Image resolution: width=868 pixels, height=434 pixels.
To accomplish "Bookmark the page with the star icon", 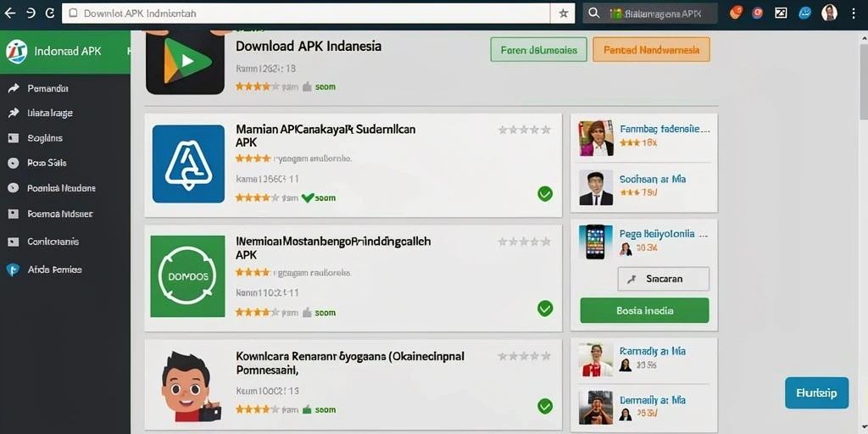I will (564, 14).
